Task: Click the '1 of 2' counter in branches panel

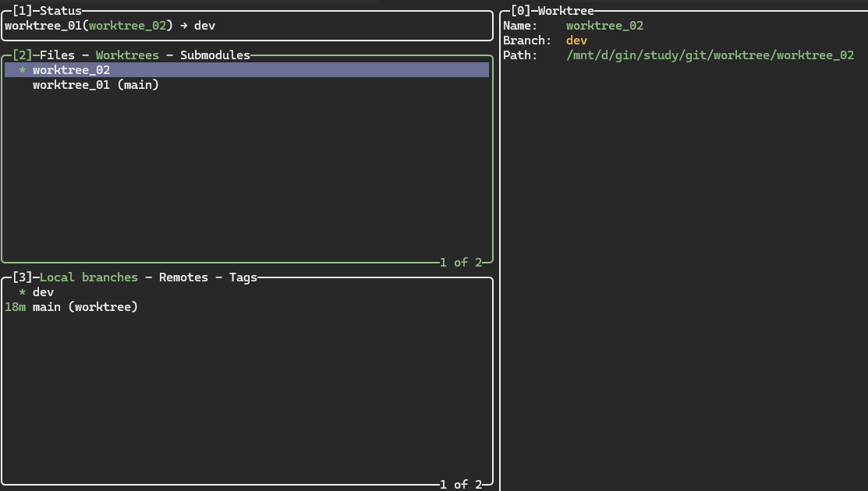Action: point(461,485)
